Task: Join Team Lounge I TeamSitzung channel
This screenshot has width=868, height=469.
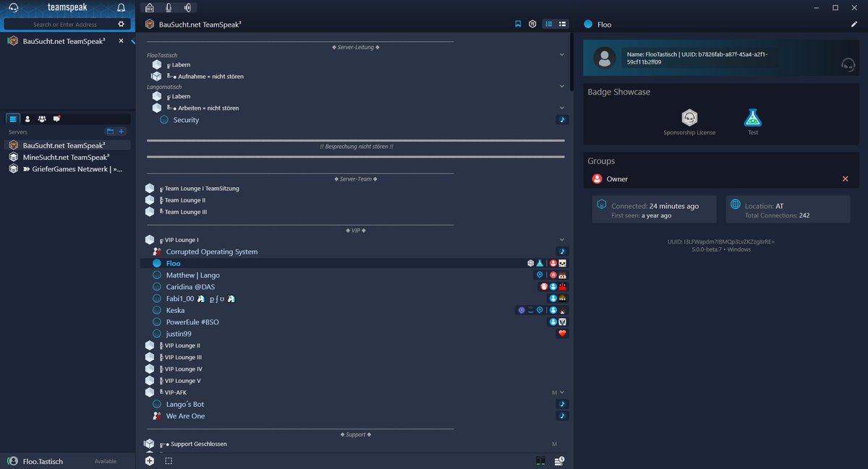Action: [202, 189]
